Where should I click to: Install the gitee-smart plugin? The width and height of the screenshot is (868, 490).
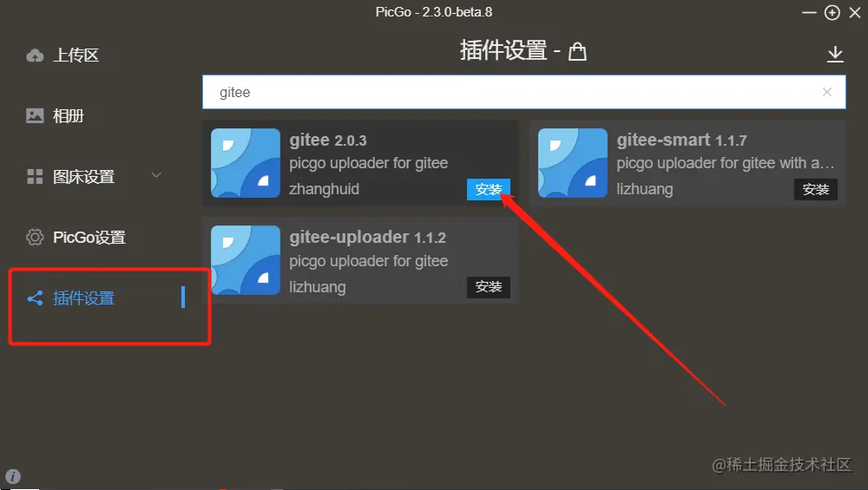tap(815, 189)
